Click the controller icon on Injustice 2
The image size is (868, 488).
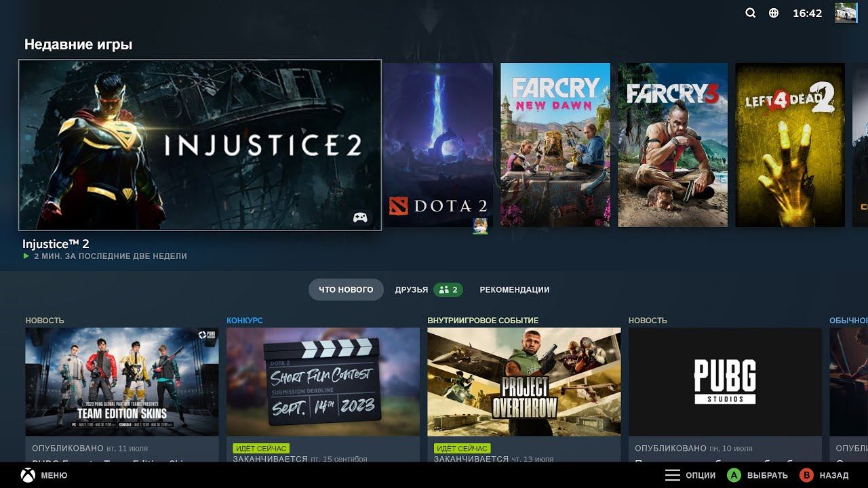pyautogui.click(x=360, y=218)
